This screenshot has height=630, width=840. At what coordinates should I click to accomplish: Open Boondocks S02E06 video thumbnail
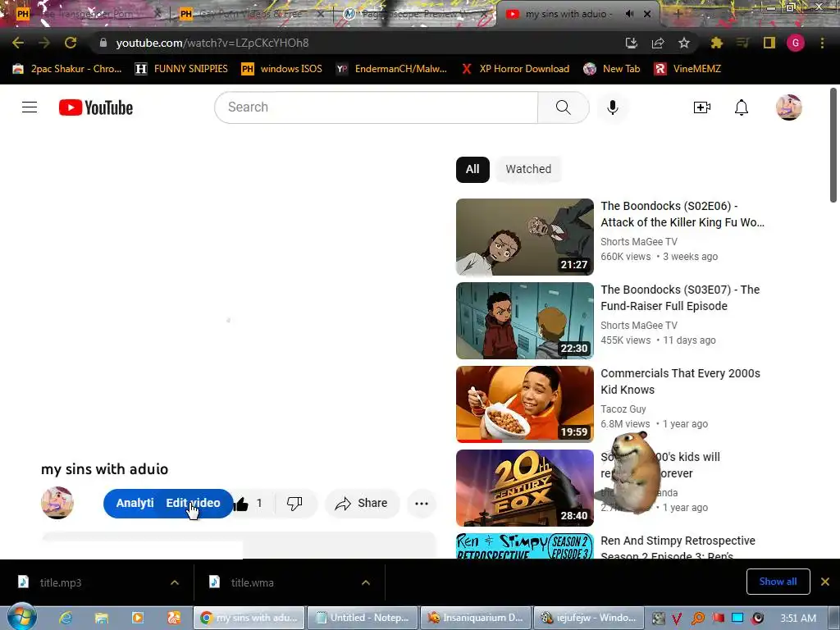(x=524, y=237)
